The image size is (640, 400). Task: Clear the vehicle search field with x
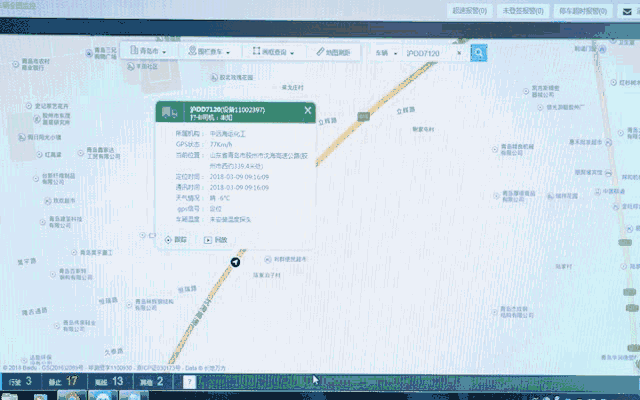coord(459,53)
